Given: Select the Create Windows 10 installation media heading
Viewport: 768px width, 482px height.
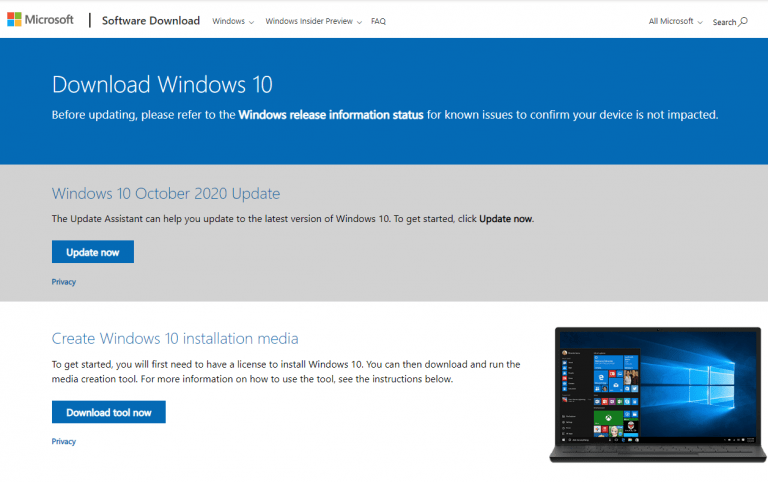Looking at the screenshot, I should [x=175, y=338].
